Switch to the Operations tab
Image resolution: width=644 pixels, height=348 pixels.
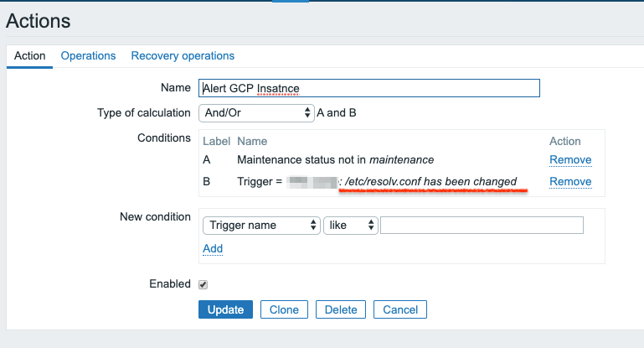click(x=88, y=56)
